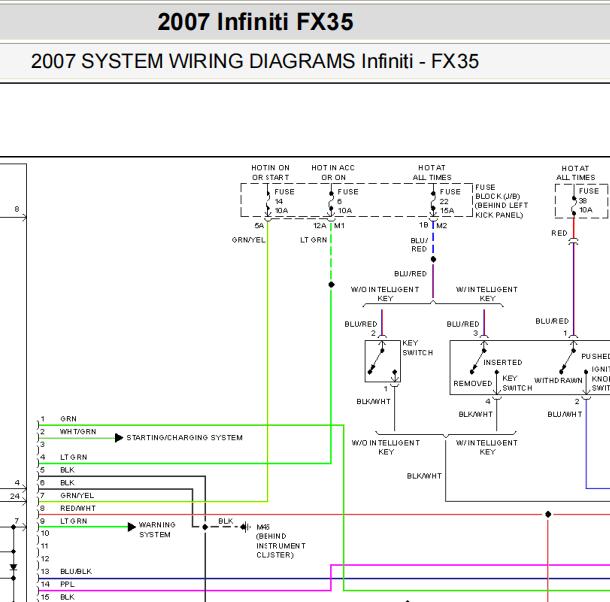Select "HOT AT ALL TIMES" above fuse 22
Viewport: 610px width, 602px height.
[x=432, y=172]
